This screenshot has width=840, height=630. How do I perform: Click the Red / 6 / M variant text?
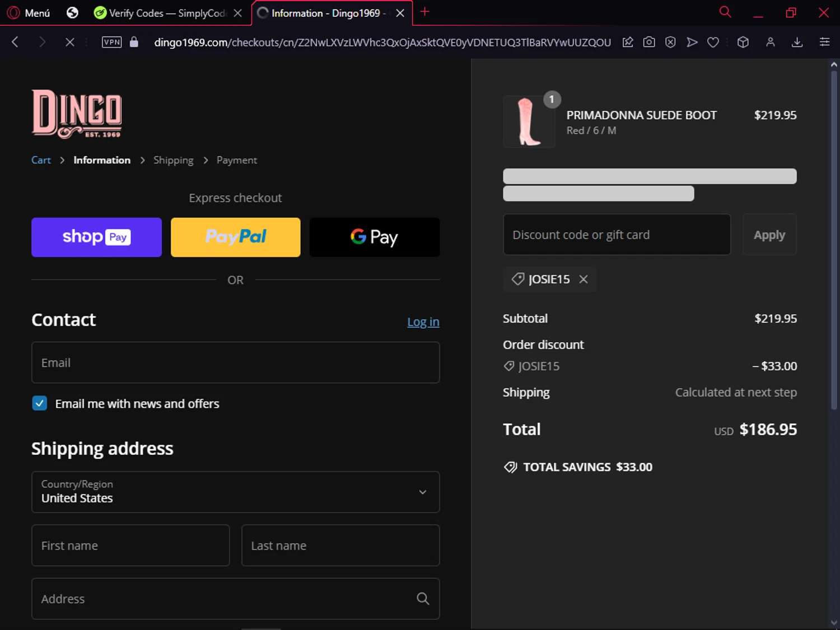click(x=591, y=130)
